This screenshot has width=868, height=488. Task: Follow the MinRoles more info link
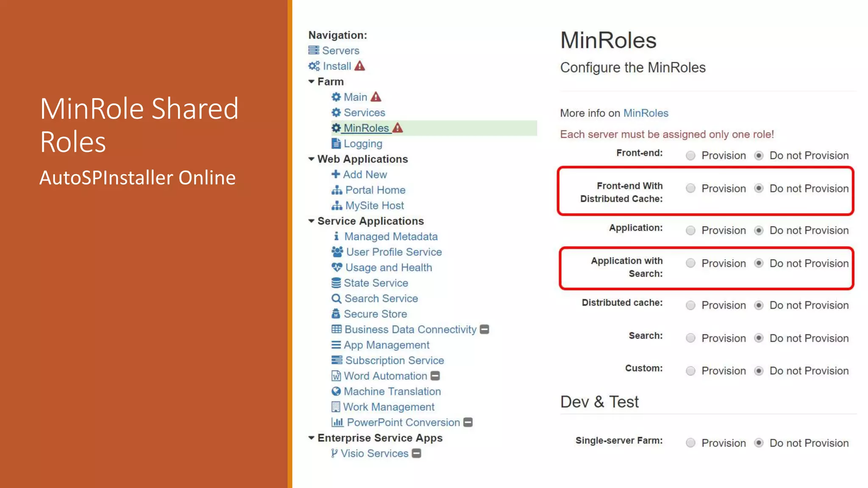pos(645,113)
